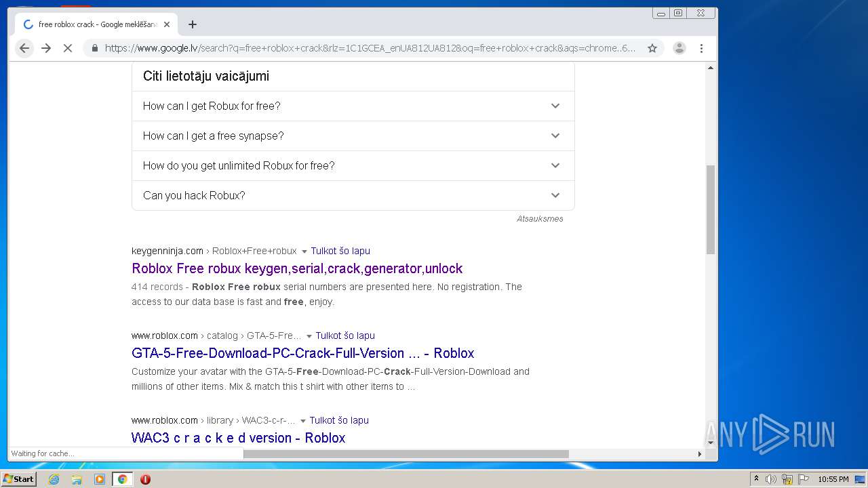Open Windows Media Player from taskbar
The height and width of the screenshot is (488, 868).
pyautogui.click(x=100, y=479)
